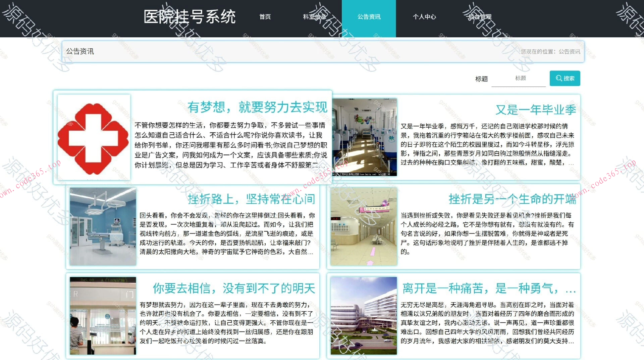This screenshot has height=360, width=644.
Task: Open the 首页 menu item
Action: click(x=265, y=17)
